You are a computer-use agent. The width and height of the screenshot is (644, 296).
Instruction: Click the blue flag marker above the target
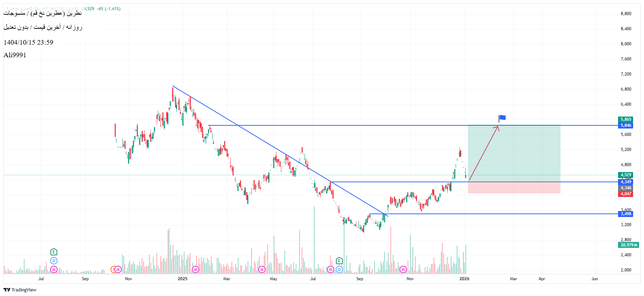(502, 118)
